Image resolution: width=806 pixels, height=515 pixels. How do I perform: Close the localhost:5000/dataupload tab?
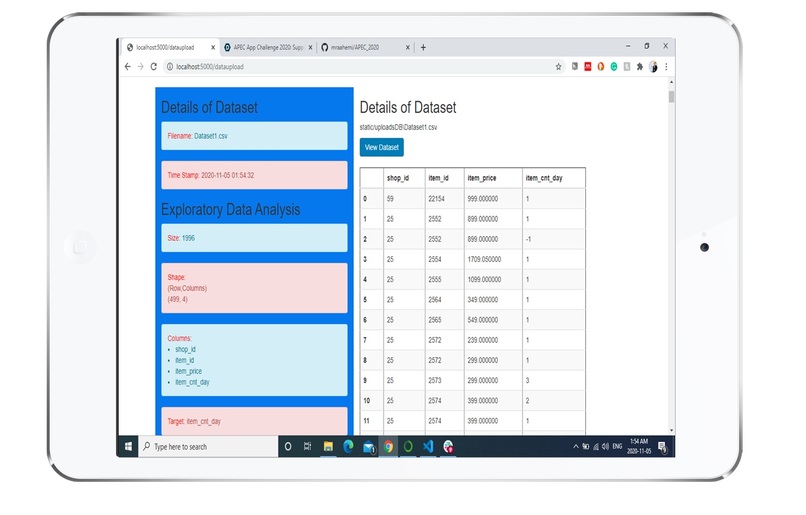coord(213,47)
